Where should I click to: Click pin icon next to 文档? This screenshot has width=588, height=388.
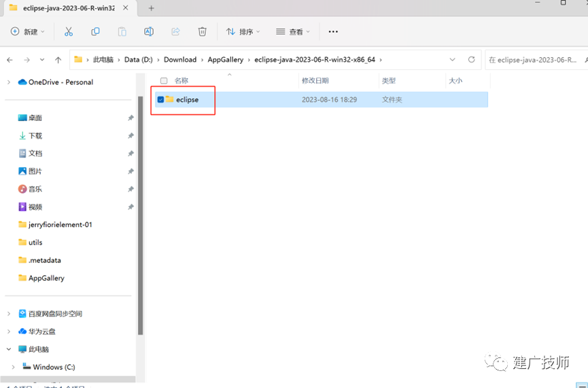click(131, 154)
